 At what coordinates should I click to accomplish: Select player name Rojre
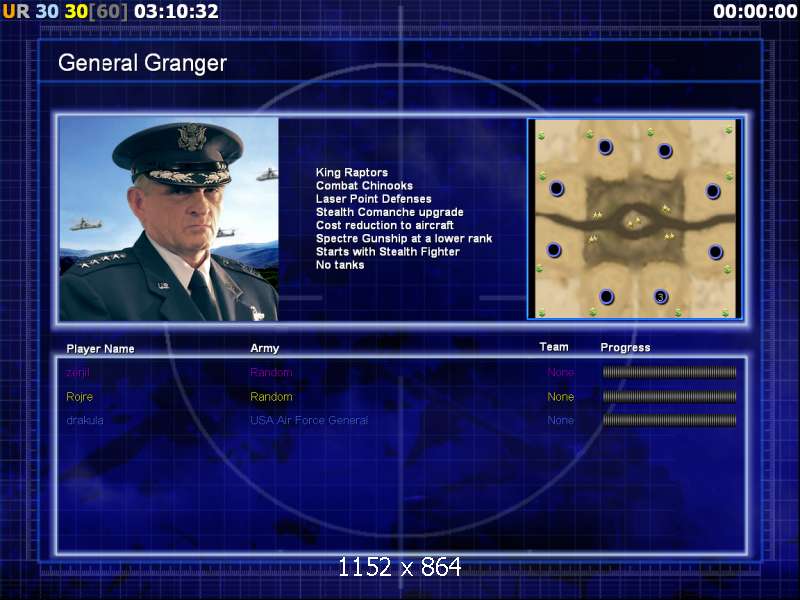(80, 396)
